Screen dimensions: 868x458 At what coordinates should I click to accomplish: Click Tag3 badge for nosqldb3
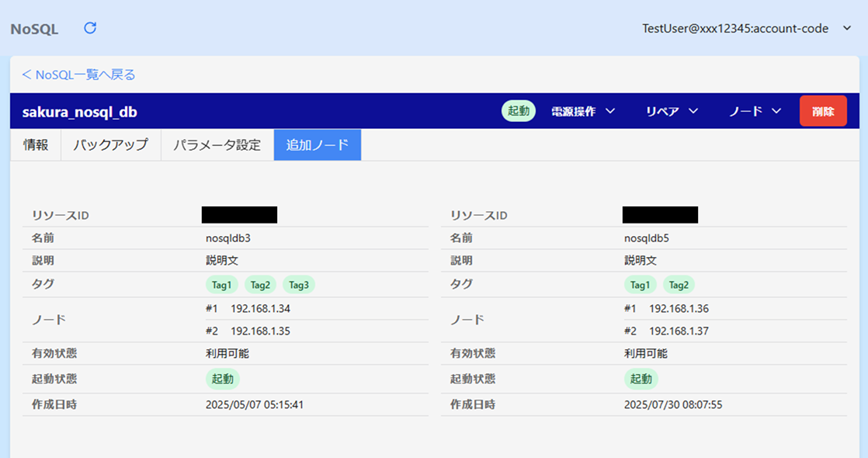[299, 285]
